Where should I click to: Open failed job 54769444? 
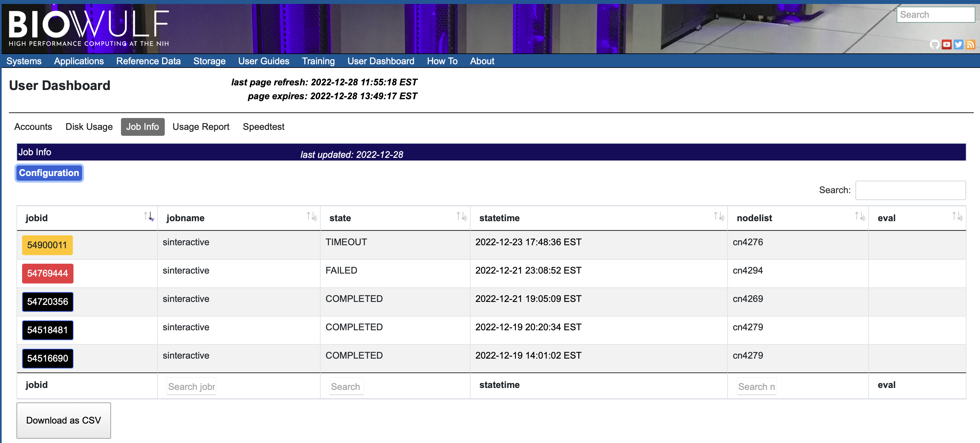(47, 273)
